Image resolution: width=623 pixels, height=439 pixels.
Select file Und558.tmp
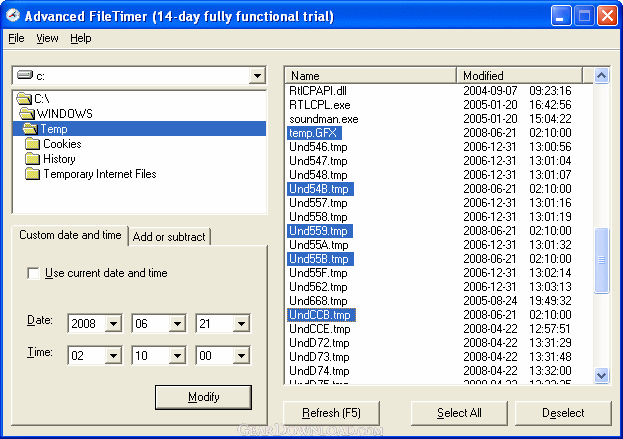[x=318, y=217]
